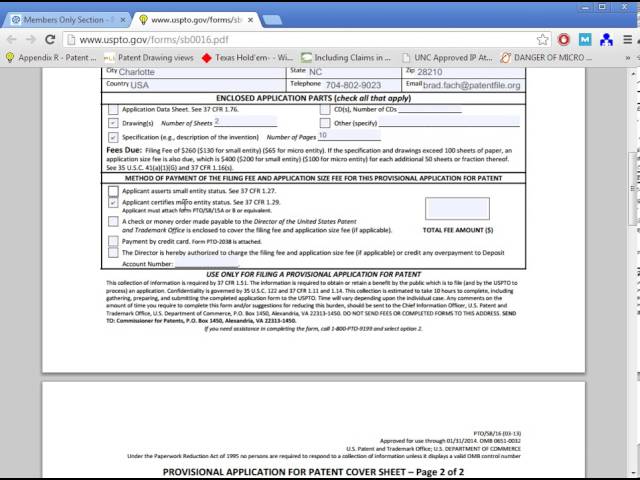Open Appendix R - Patent bookmark
Screen dimensions: 640x480
click(x=51, y=58)
